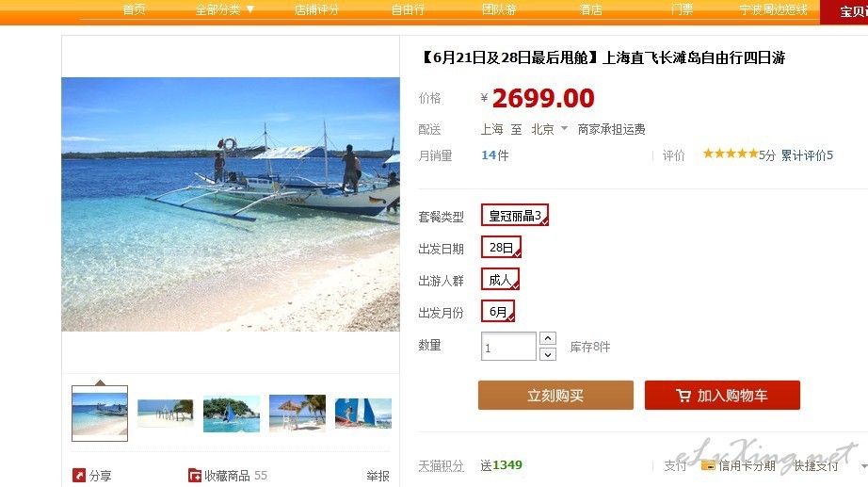Screen dimensions: 868x487
Task: Select the sailboat island thumbnail image
Action: [x=232, y=414]
